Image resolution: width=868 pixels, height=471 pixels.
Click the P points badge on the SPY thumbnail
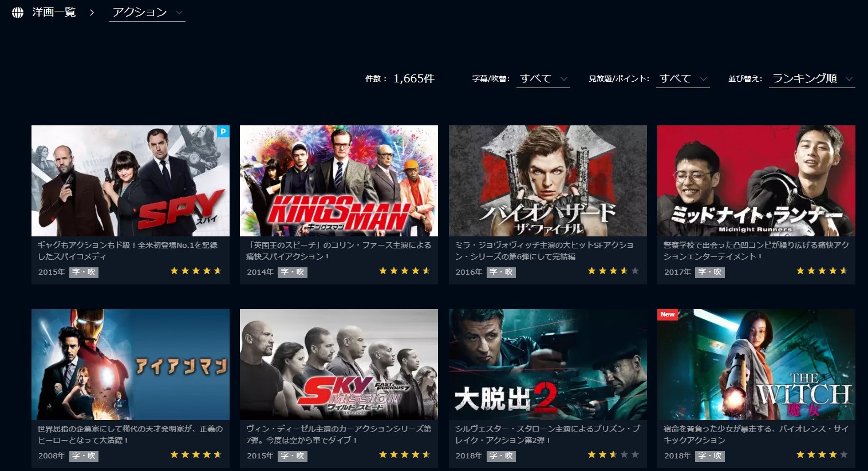coord(223,131)
